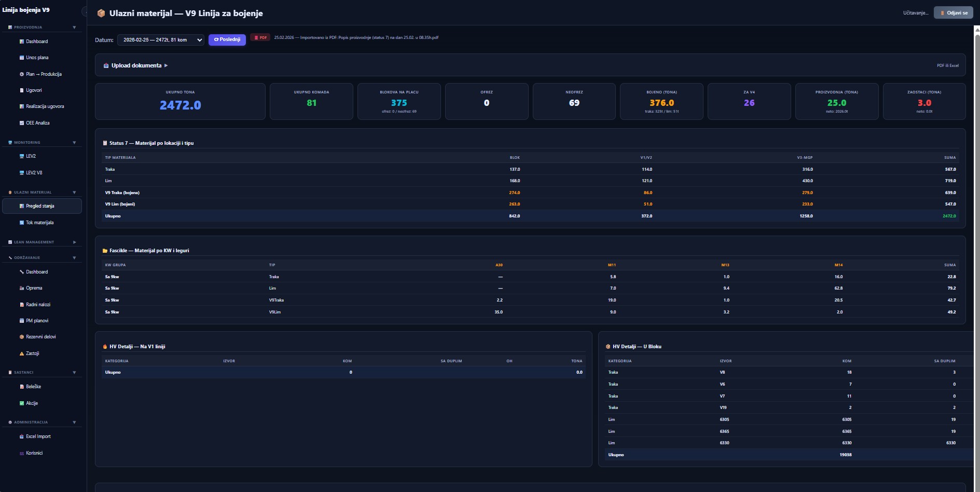
Task: Click the Ugovori sidebar icon
Action: [22, 90]
